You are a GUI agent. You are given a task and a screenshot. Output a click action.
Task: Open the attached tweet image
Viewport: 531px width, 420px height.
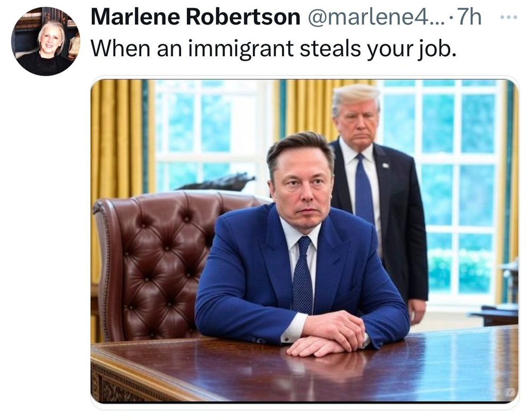tap(304, 241)
